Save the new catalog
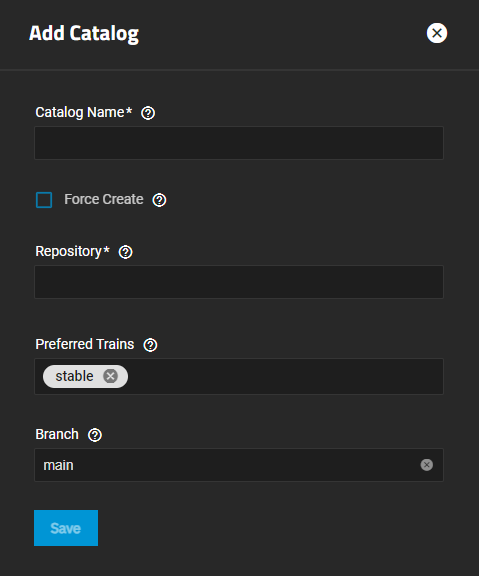Image resolution: width=479 pixels, height=576 pixels. 66,528
